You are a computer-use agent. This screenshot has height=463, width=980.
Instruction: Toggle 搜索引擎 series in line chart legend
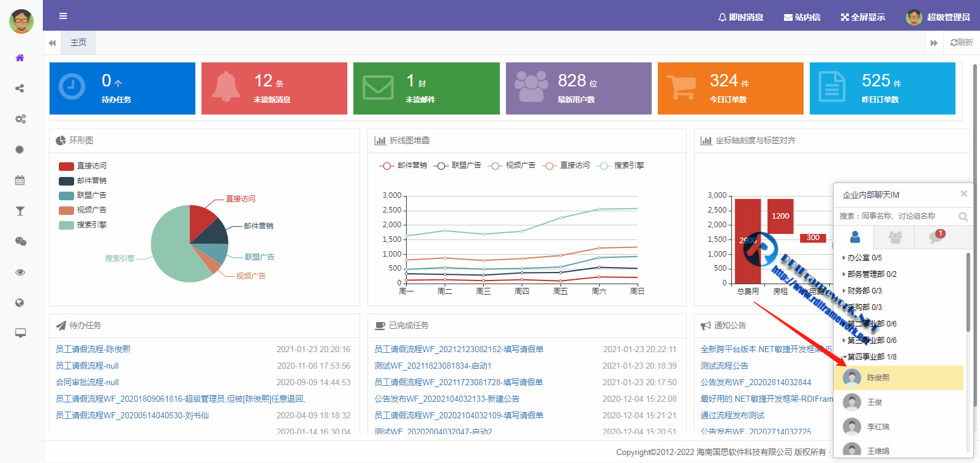pyautogui.click(x=620, y=165)
